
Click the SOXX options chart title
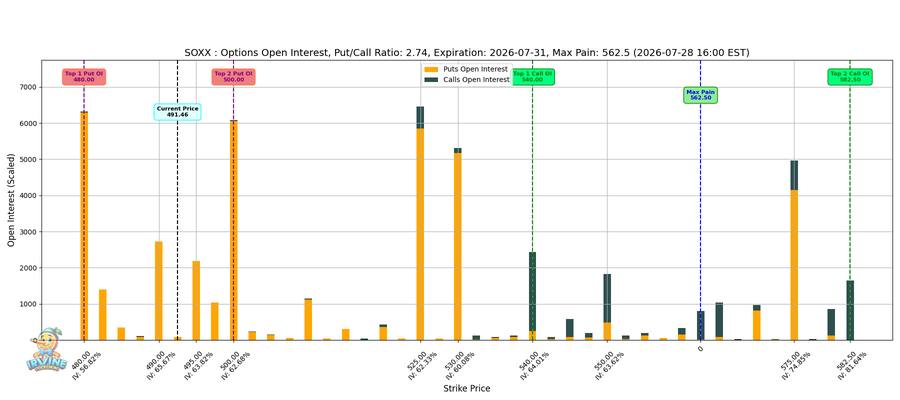(467, 53)
